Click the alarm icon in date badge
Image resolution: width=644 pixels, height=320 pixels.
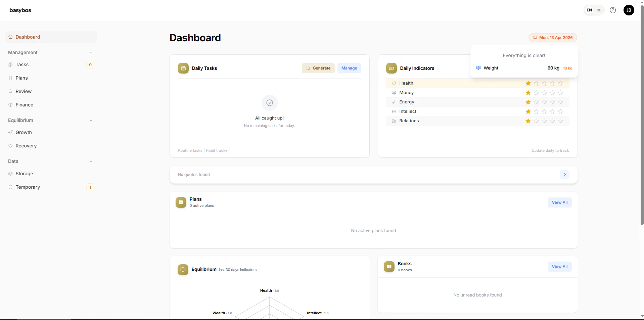[x=535, y=38]
